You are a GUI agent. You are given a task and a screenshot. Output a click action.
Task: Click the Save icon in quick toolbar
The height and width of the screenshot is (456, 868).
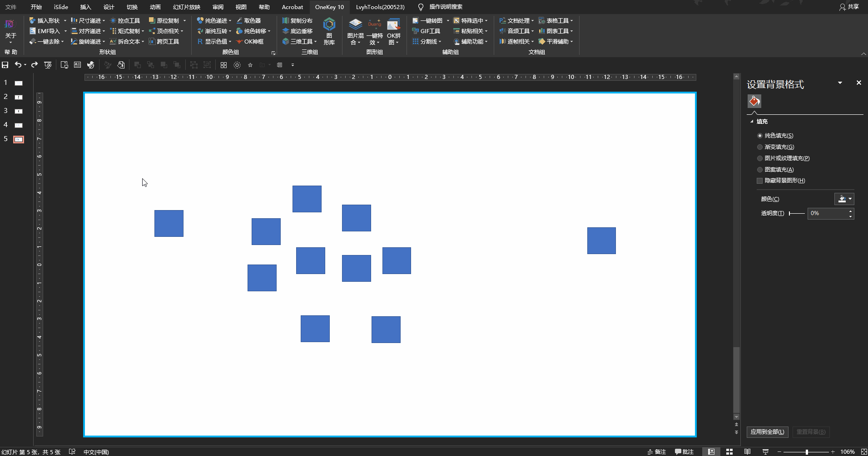pos(5,65)
